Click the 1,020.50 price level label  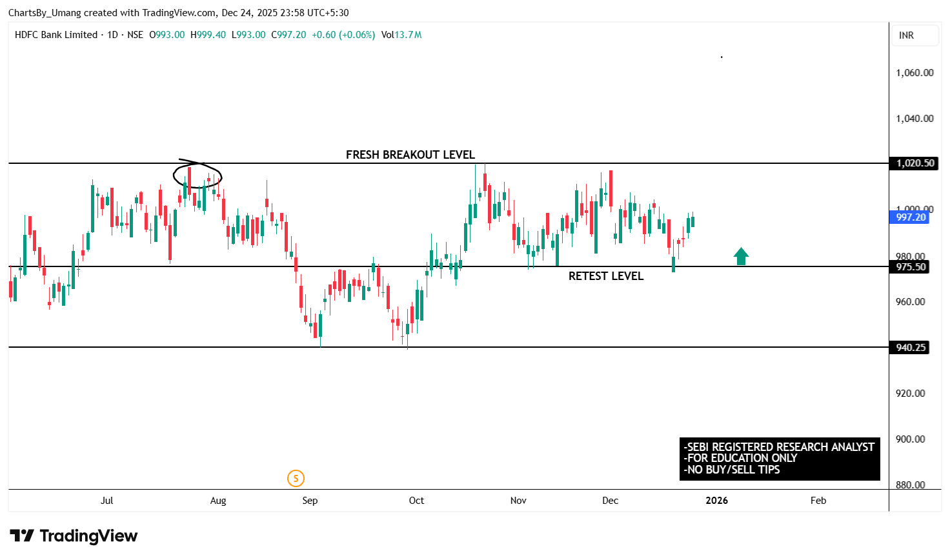click(x=913, y=163)
